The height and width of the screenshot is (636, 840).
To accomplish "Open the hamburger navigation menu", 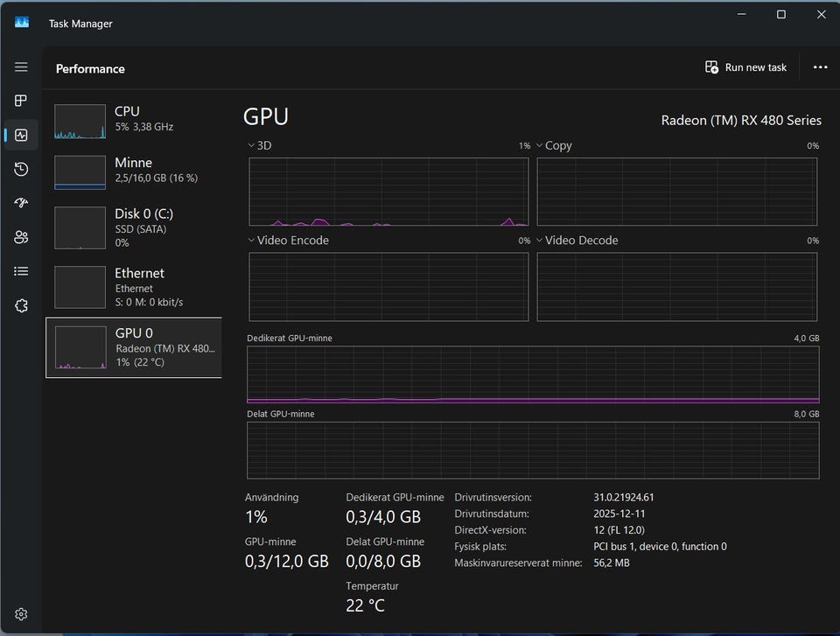I will tap(21, 67).
